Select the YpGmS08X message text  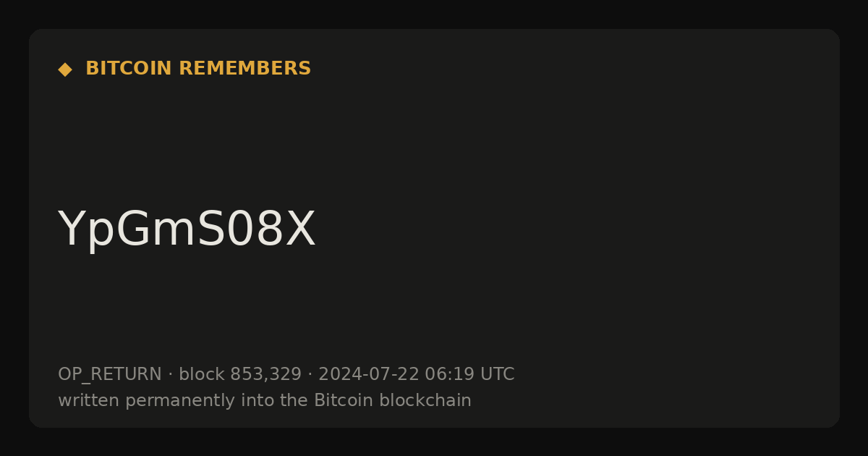[187, 230]
